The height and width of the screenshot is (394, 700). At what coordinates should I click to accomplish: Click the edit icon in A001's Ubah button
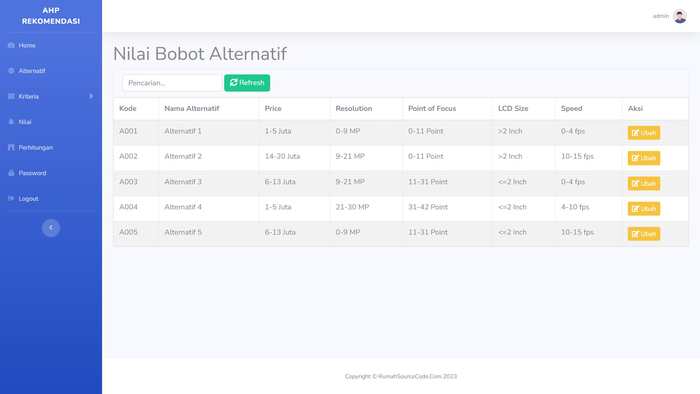tap(635, 133)
